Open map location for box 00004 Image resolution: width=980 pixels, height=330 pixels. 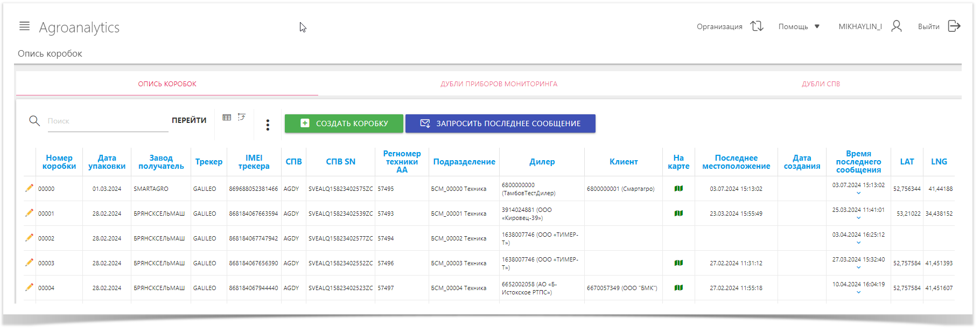point(678,288)
